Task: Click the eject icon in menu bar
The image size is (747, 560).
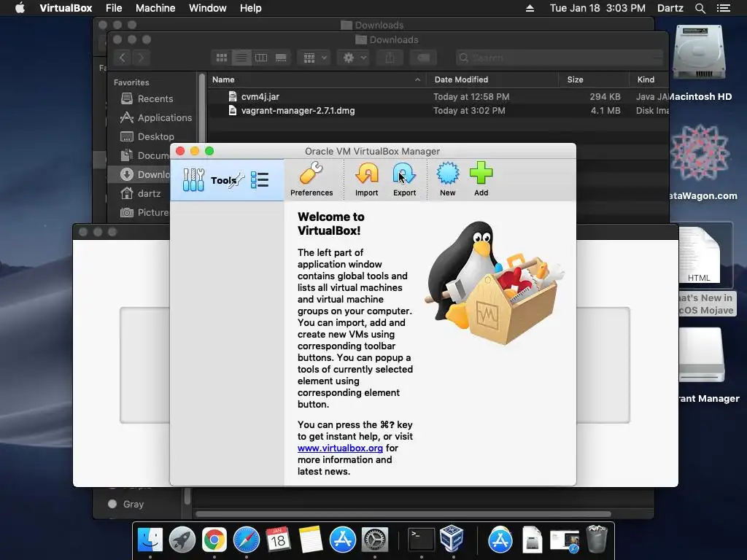Action: point(530,8)
